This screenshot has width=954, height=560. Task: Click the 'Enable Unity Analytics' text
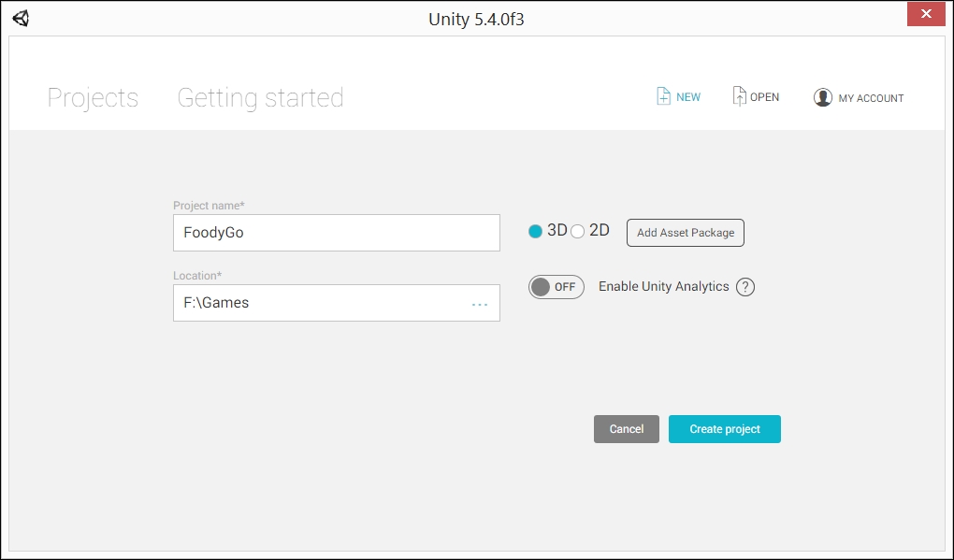click(664, 286)
